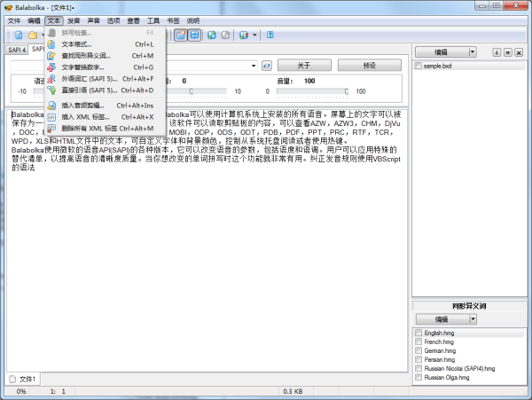
Task: Click the new document toolbar icon
Action: [18, 35]
